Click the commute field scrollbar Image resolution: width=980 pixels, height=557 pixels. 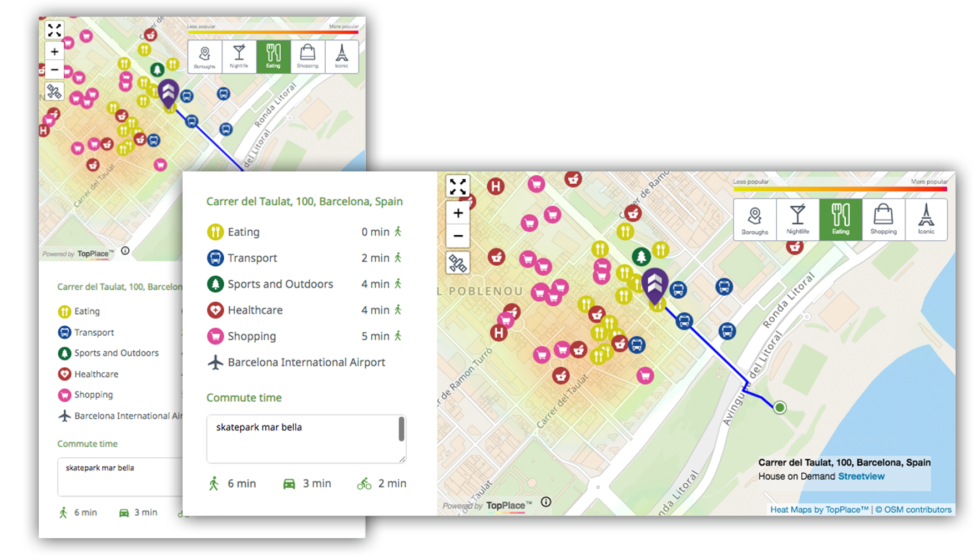(x=401, y=430)
